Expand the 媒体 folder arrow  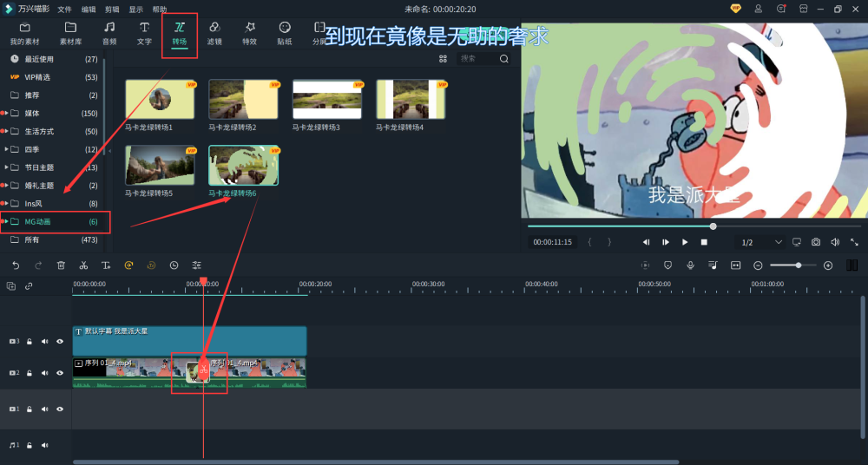[6, 113]
